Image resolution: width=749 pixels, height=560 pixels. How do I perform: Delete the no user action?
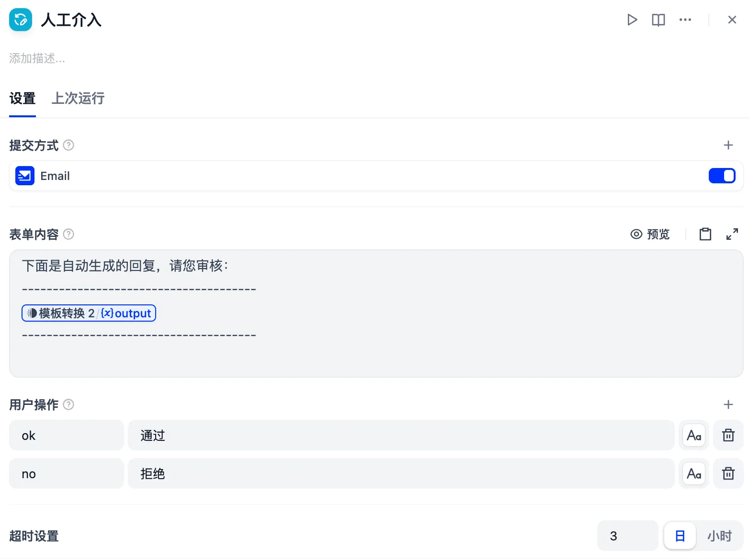tap(728, 473)
